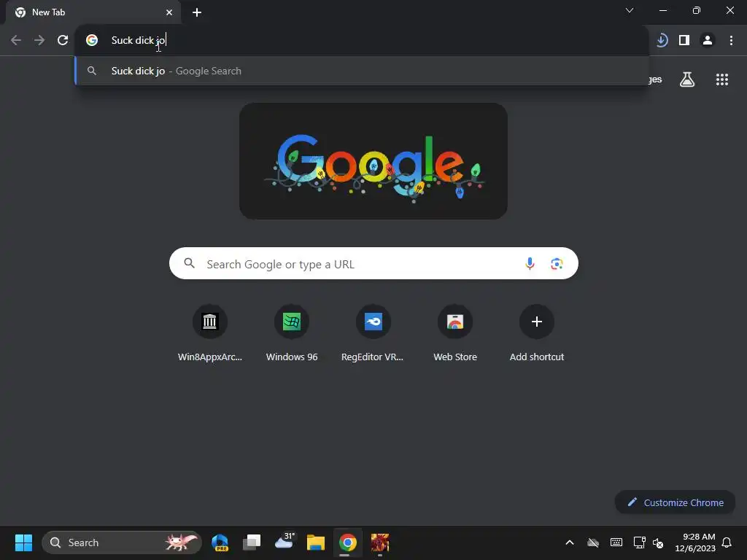Open the tab search chevron
This screenshot has height=560, width=747.
(630, 10)
